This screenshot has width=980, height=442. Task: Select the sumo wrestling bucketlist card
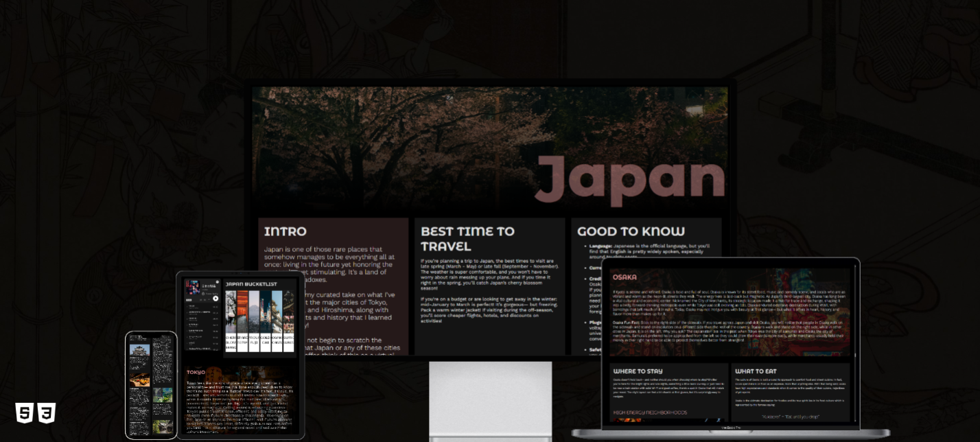[288, 321]
